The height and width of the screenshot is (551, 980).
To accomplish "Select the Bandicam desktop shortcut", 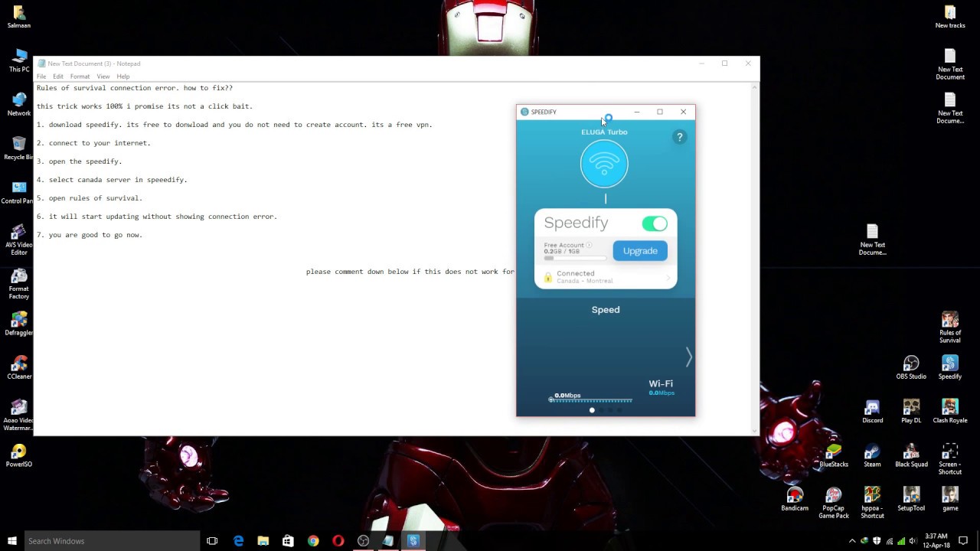I will (x=795, y=500).
